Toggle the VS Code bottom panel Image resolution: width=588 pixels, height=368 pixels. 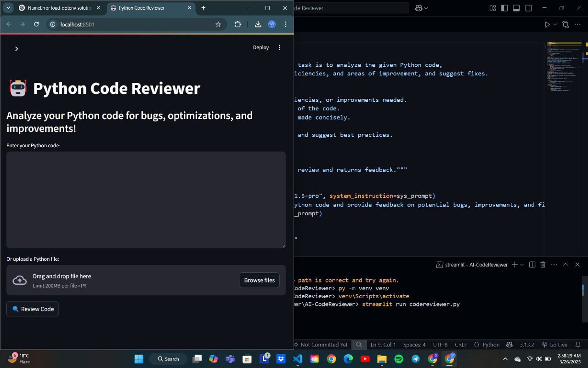click(516, 8)
